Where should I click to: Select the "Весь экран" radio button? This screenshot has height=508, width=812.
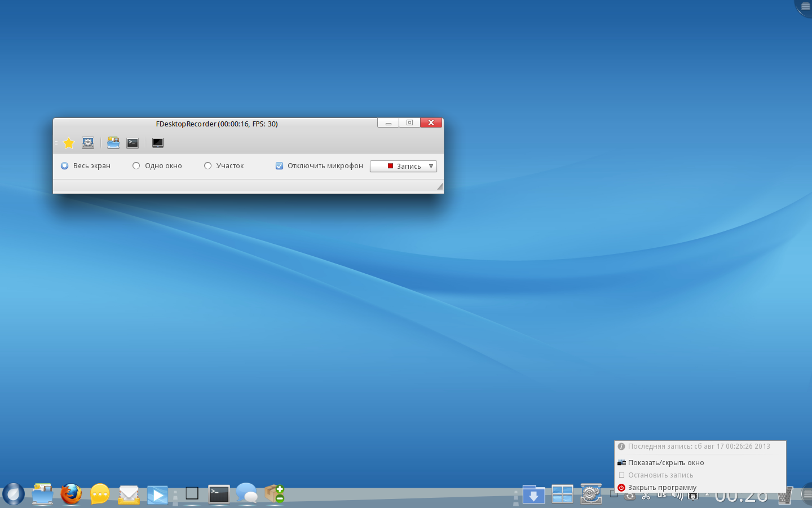[x=65, y=166]
